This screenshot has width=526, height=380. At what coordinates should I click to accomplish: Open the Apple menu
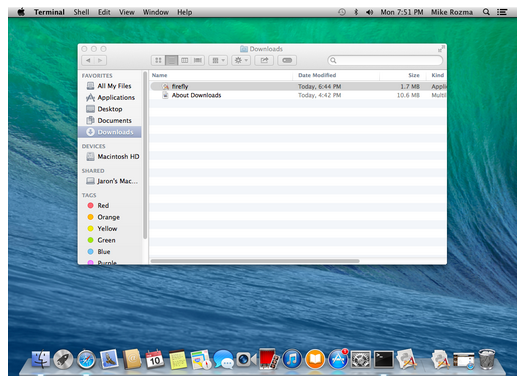click(21, 12)
